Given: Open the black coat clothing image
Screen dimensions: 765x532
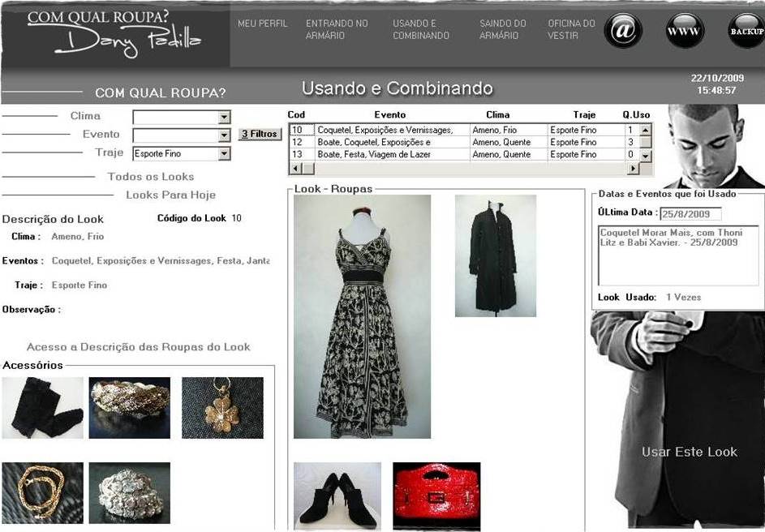Looking at the screenshot, I should click(495, 255).
